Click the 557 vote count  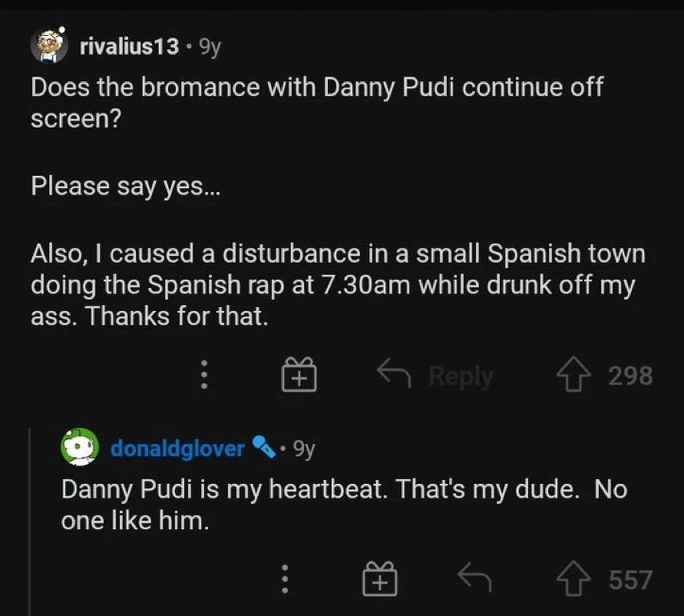(630, 579)
